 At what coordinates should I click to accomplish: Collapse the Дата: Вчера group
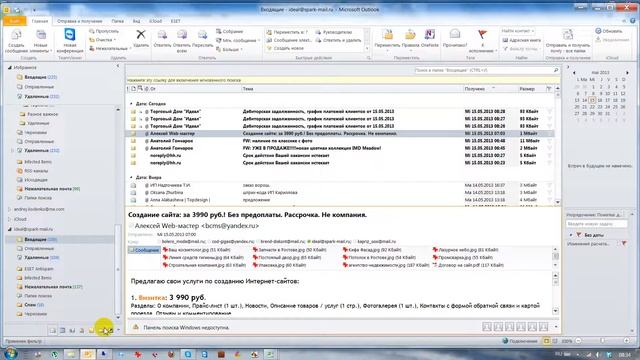131,178
